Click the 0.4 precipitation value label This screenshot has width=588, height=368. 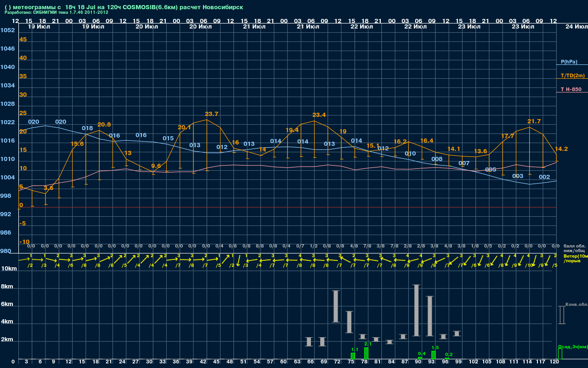[x=422, y=353]
